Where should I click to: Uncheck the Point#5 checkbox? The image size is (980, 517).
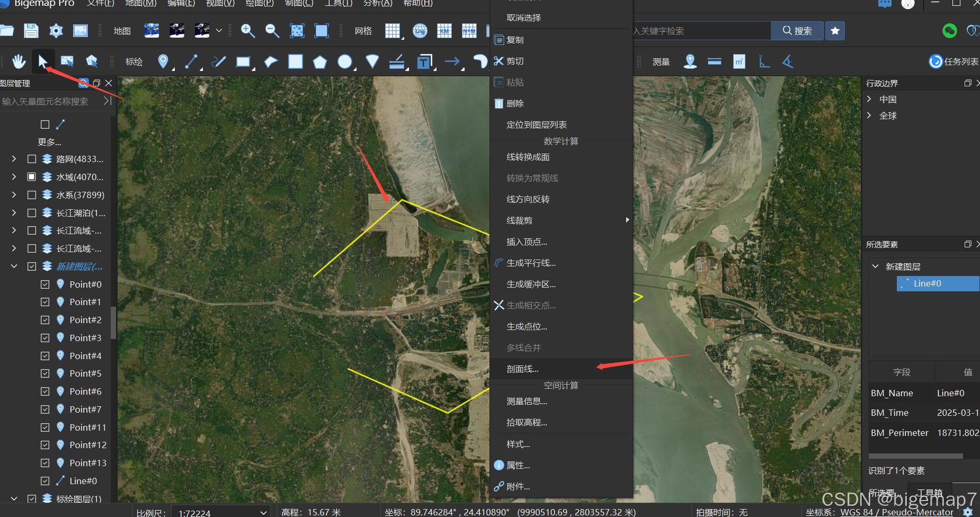[45, 373]
